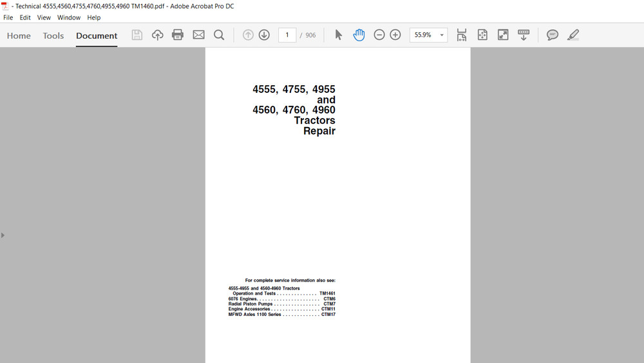The width and height of the screenshot is (644, 363).
Task: Click the 'Repair' heading on the page
Action: coord(319,131)
